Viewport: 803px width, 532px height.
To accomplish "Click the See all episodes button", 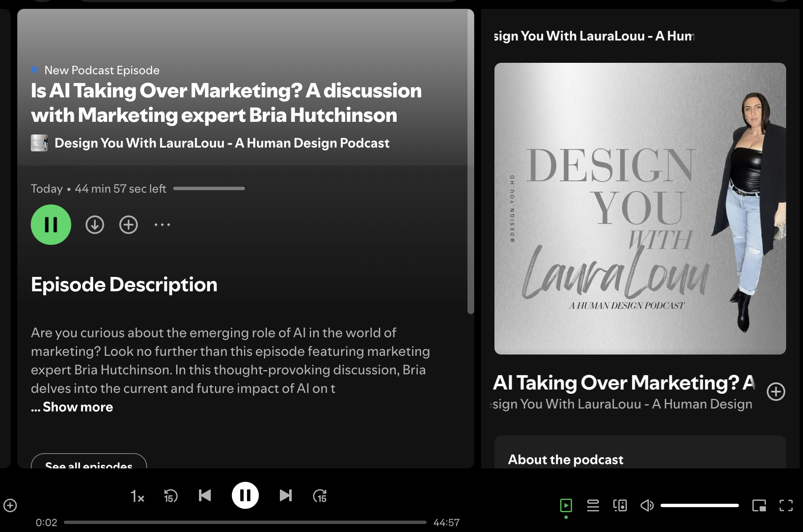I will (x=89, y=461).
